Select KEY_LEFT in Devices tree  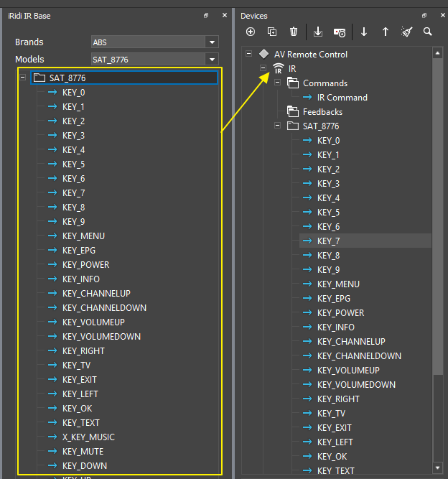[335, 442]
